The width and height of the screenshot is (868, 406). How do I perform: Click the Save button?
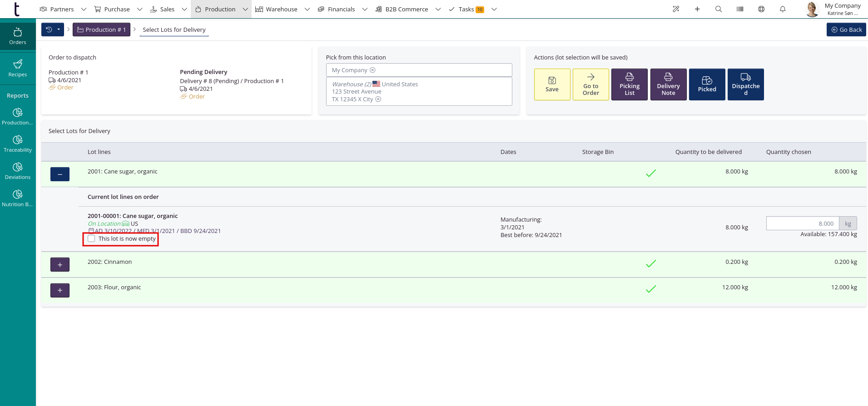pos(552,84)
